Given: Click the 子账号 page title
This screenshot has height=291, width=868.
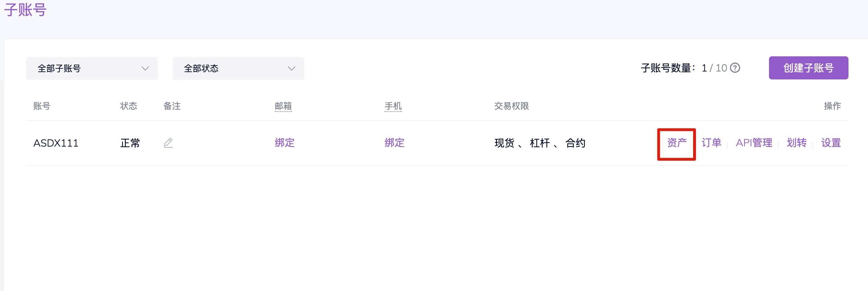Looking at the screenshot, I should pyautogui.click(x=25, y=10).
